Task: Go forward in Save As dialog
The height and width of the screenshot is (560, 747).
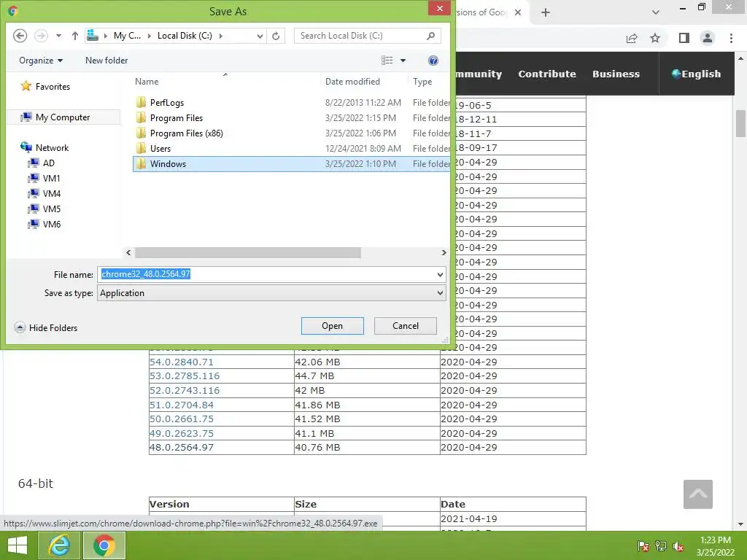Action: tap(42, 36)
